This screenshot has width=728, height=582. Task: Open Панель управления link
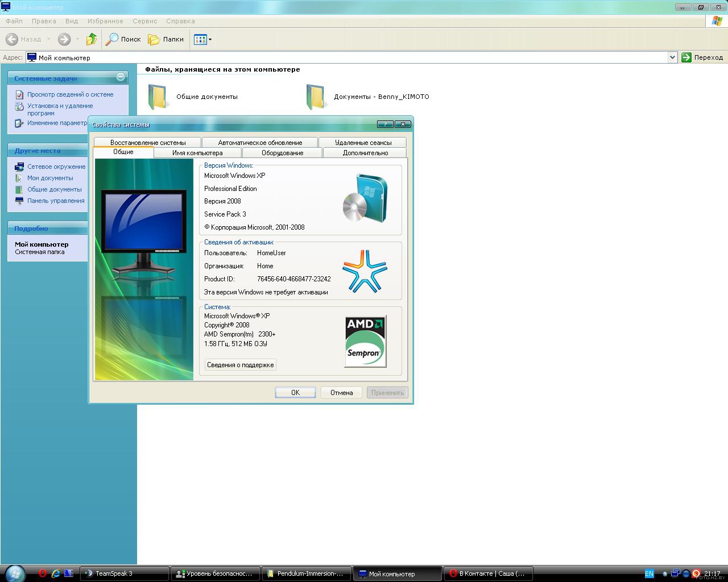pos(56,201)
